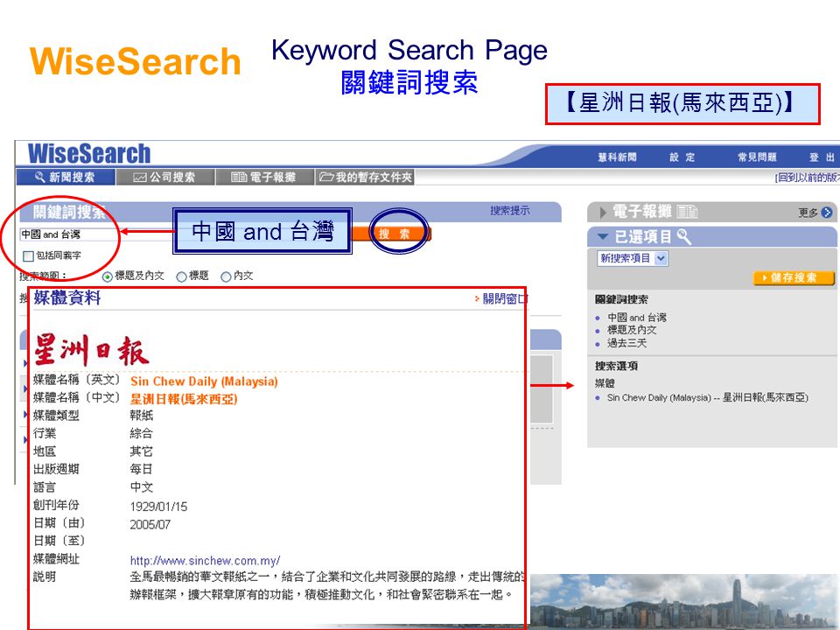
Task: Click the 報紙 media type value
Action: 142,415
